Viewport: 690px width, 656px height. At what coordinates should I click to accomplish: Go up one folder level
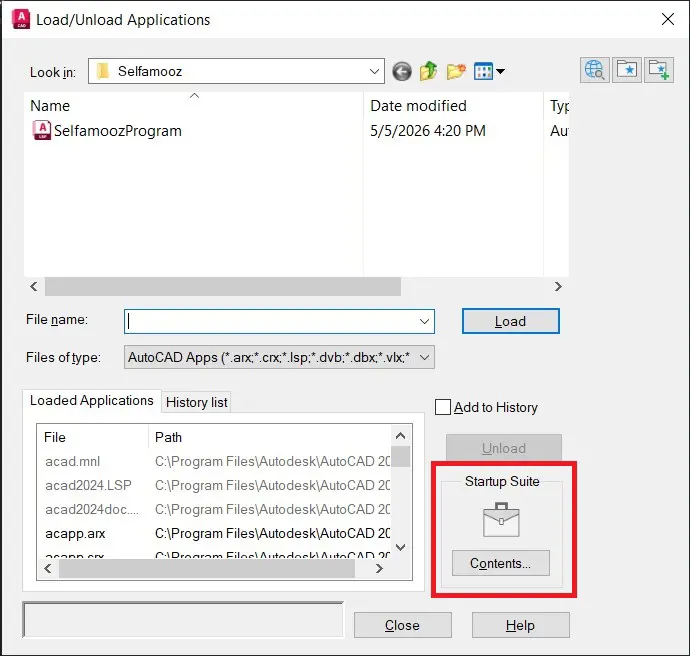point(429,71)
